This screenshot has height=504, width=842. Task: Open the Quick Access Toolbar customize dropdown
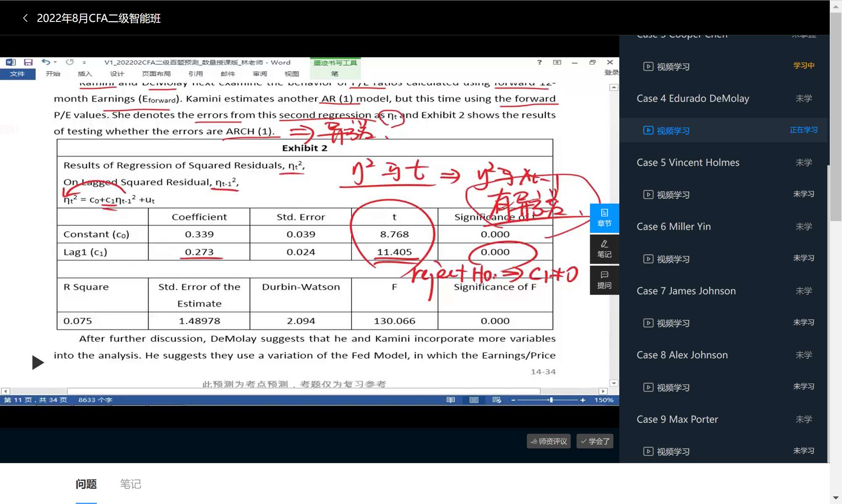84,62
